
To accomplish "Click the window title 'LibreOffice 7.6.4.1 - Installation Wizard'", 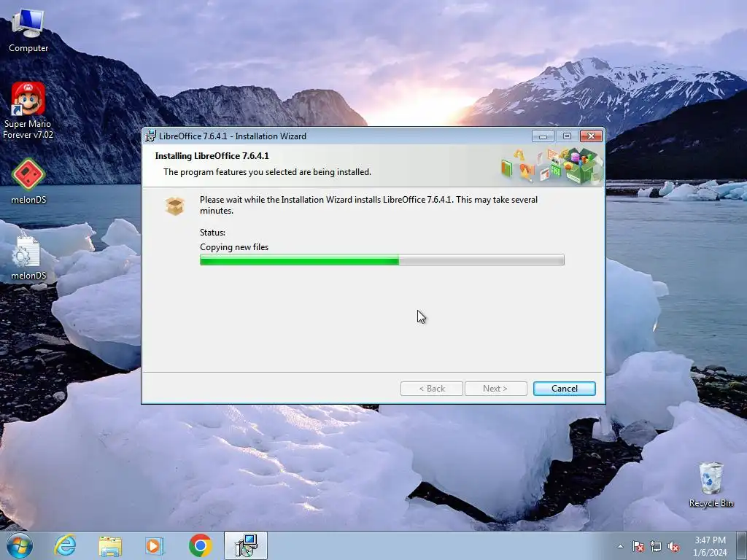I will point(233,136).
